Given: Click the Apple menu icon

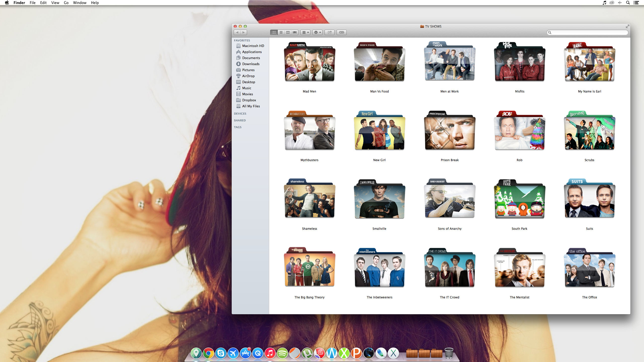Looking at the screenshot, I should (x=7, y=3).
